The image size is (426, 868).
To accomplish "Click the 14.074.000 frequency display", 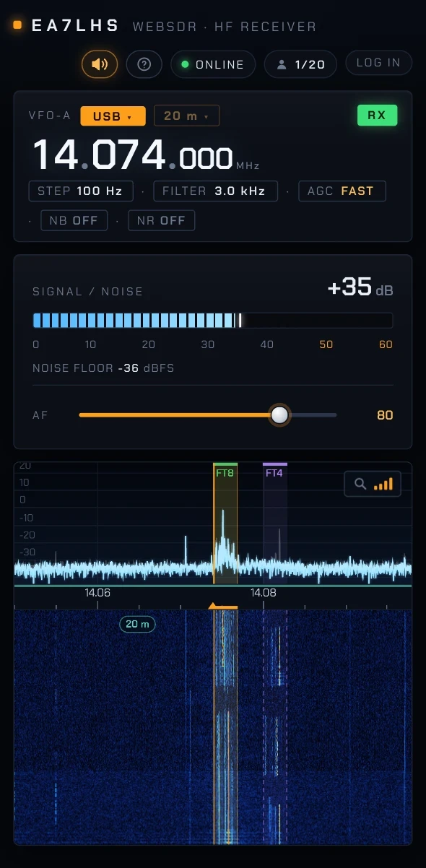I will pos(134,156).
